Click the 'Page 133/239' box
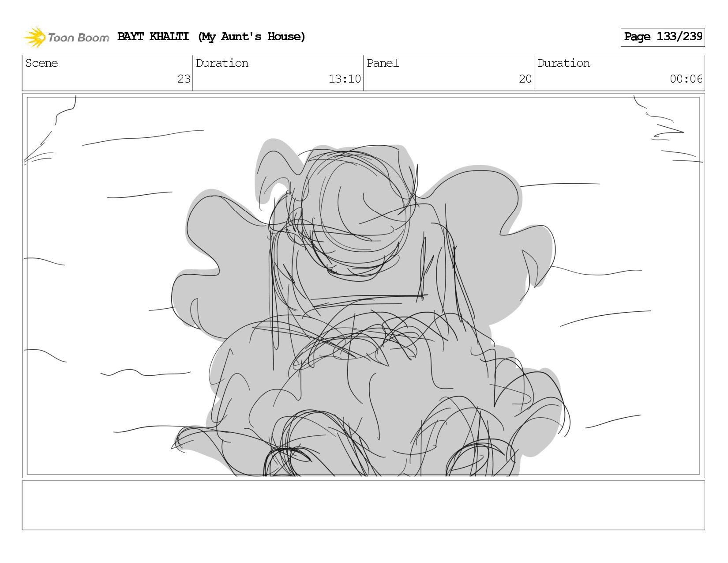The width and height of the screenshot is (728, 563). [662, 37]
